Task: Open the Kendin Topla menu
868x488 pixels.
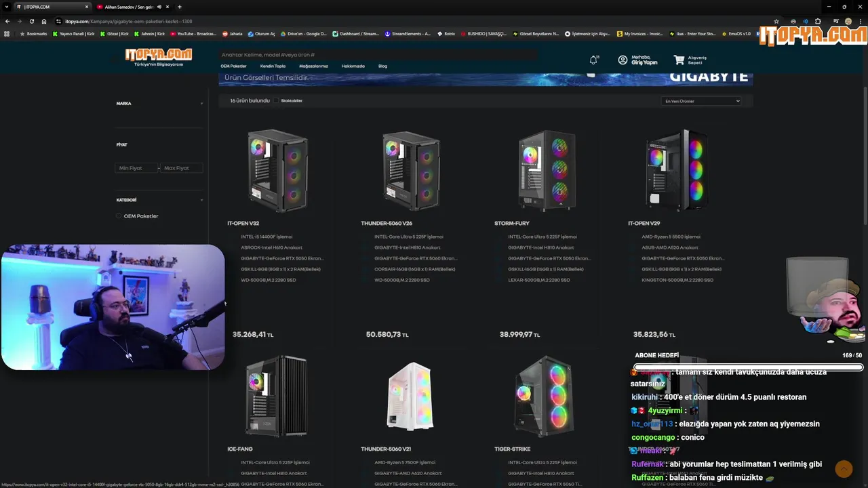Action: [x=273, y=66]
